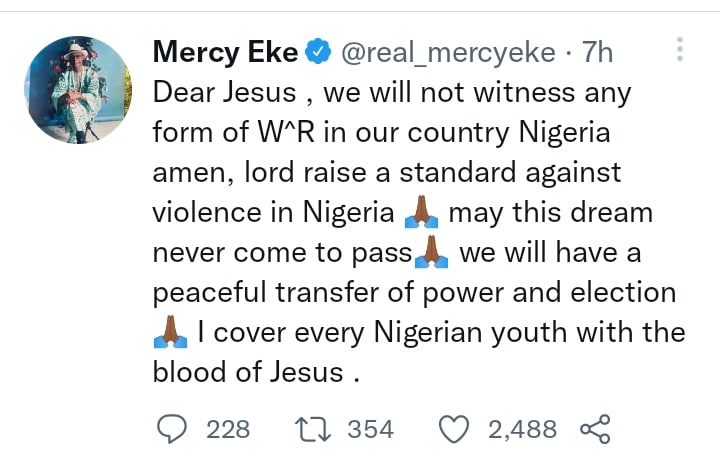Image resolution: width=720 pixels, height=464 pixels.
Task: Click the 7h timestamp
Action: coord(597,51)
